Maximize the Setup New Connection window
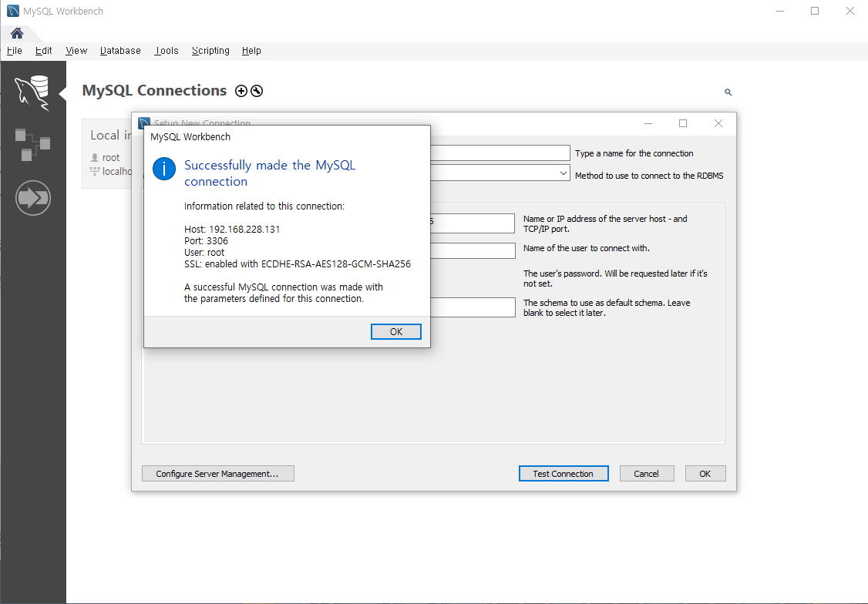 682,123
